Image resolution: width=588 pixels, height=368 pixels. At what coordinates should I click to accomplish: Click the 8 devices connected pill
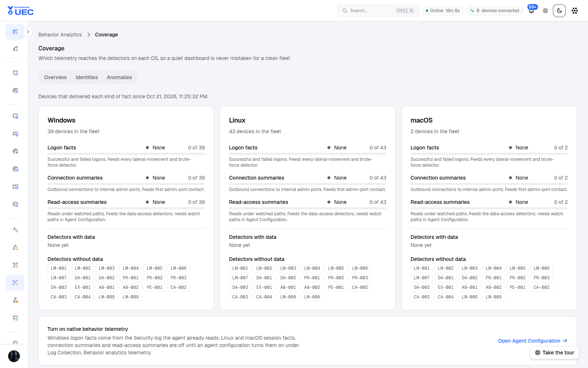pyautogui.click(x=495, y=11)
